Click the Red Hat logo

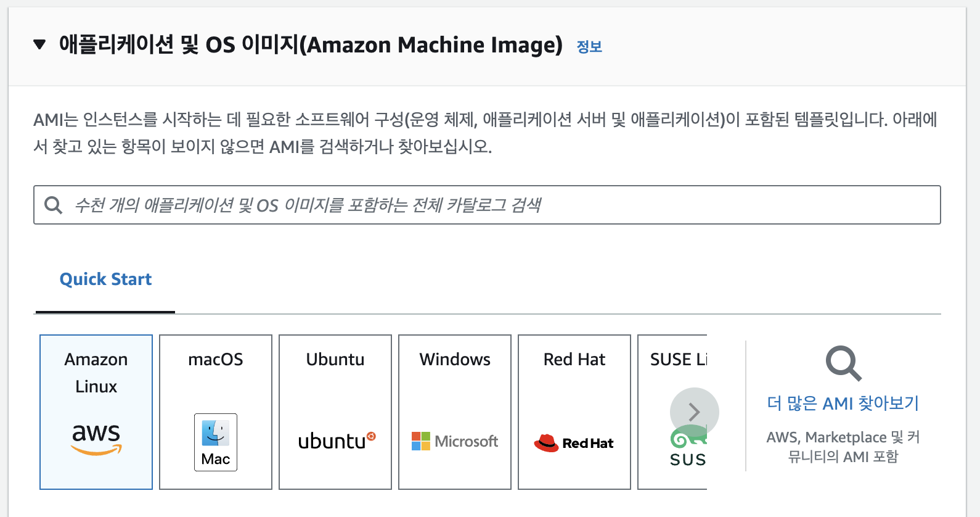pyautogui.click(x=574, y=443)
